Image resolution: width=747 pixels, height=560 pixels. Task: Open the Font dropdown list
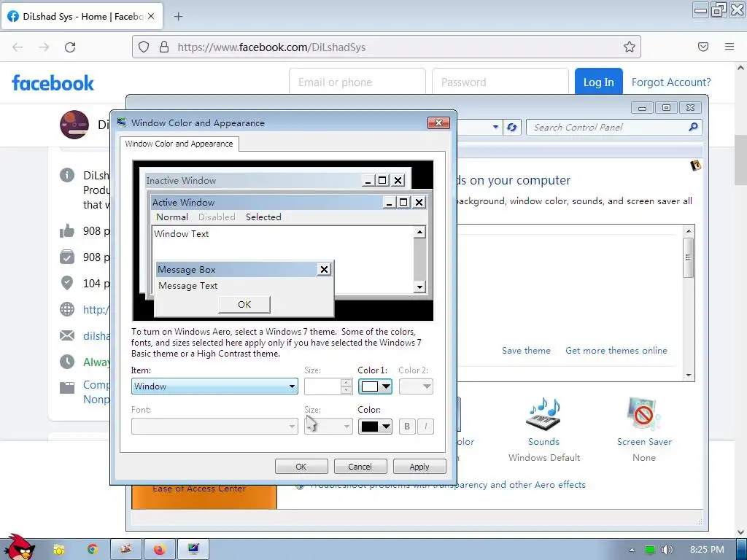214,426
